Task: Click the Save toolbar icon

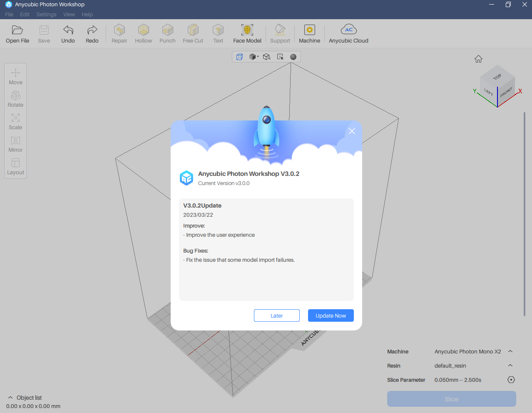Action: (x=44, y=30)
